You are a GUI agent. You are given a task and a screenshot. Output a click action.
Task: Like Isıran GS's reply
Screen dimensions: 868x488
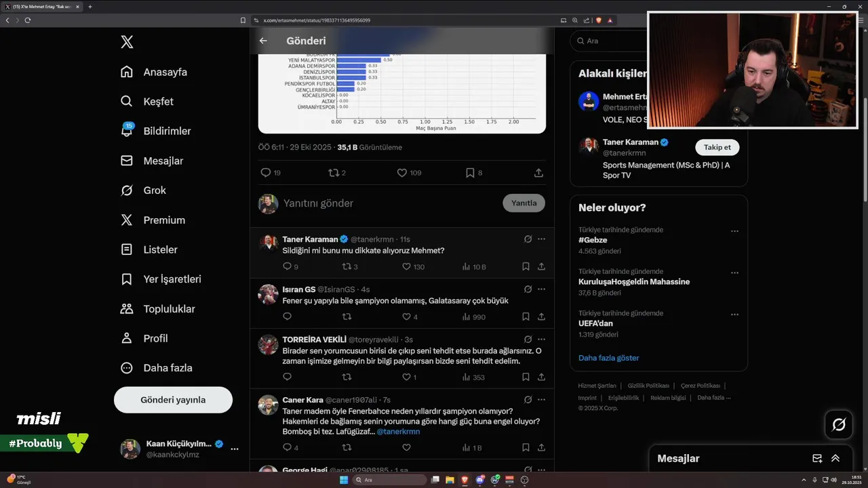pyautogui.click(x=407, y=317)
